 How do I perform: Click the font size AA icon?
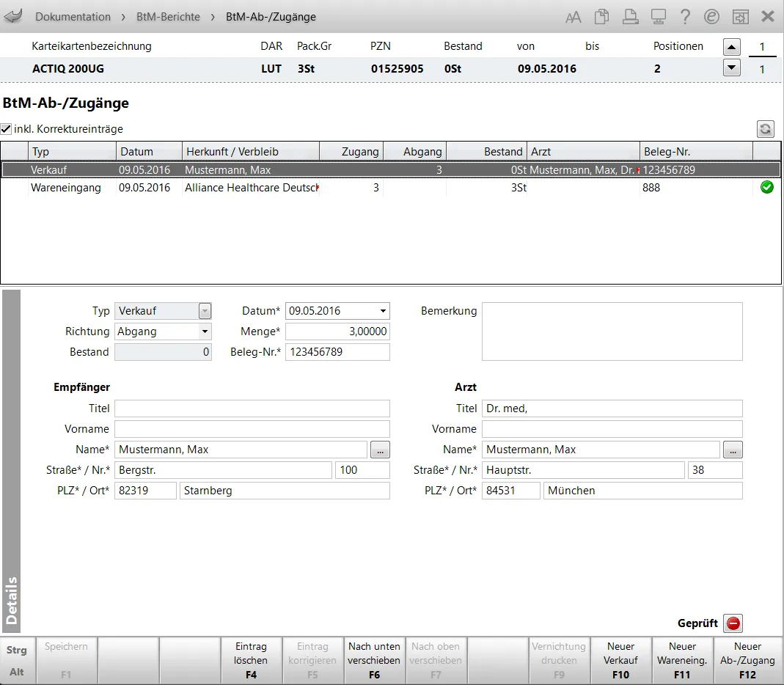(573, 18)
